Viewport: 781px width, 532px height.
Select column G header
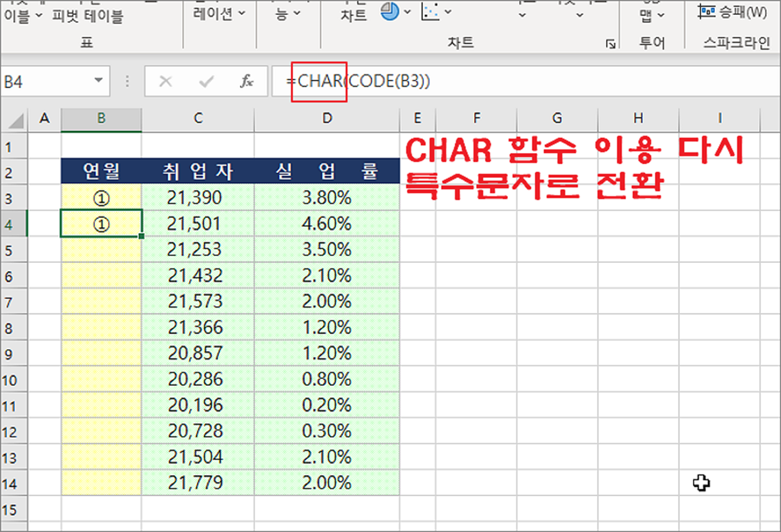(x=557, y=119)
